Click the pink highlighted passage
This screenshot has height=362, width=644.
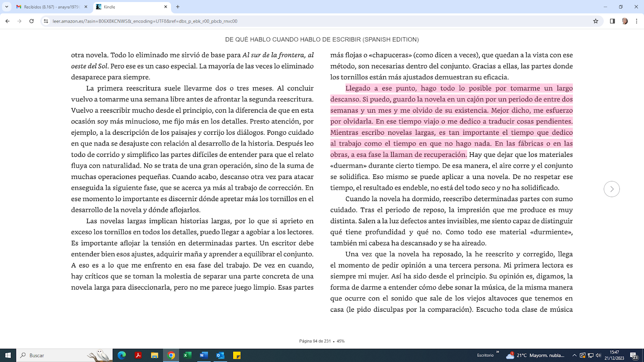[x=452, y=121]
